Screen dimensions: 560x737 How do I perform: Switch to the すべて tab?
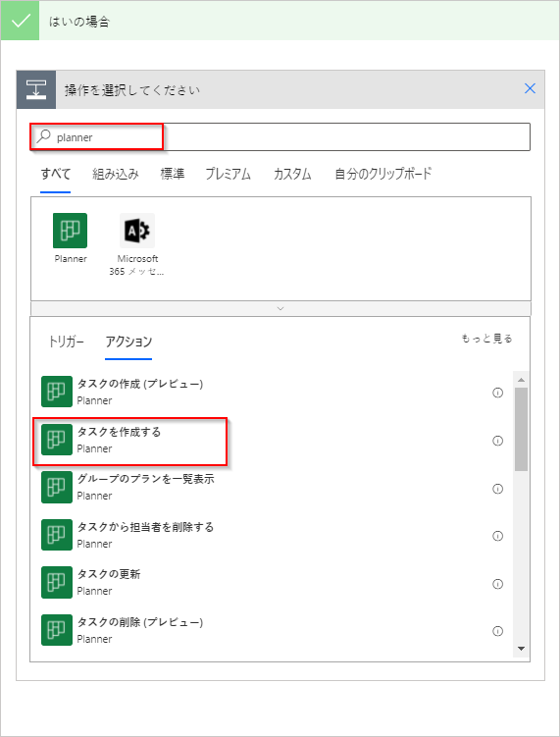pos(56,174)
